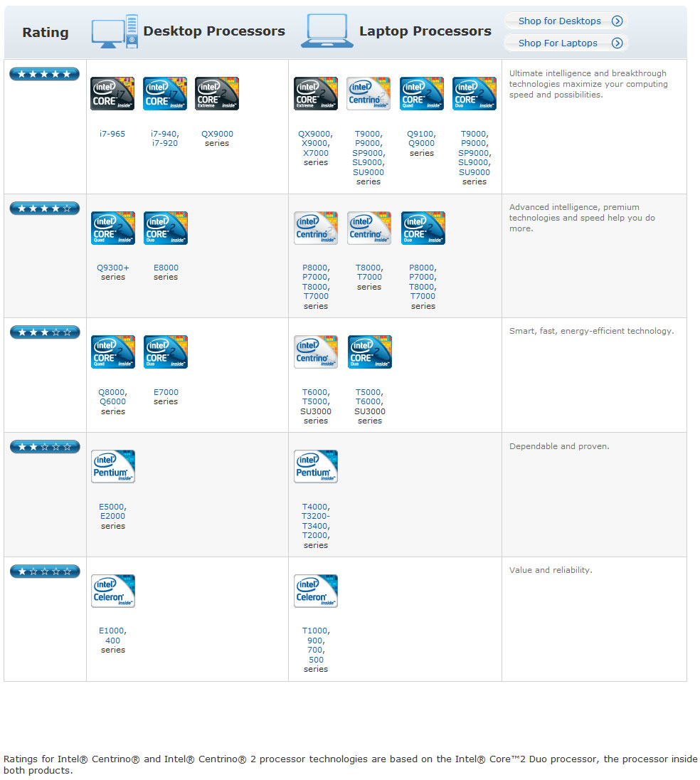Image resolution: width=700 pixels, height=780 pixels.
Task: Open the laptop X7000 series link
Action: (x=316, y=153)
